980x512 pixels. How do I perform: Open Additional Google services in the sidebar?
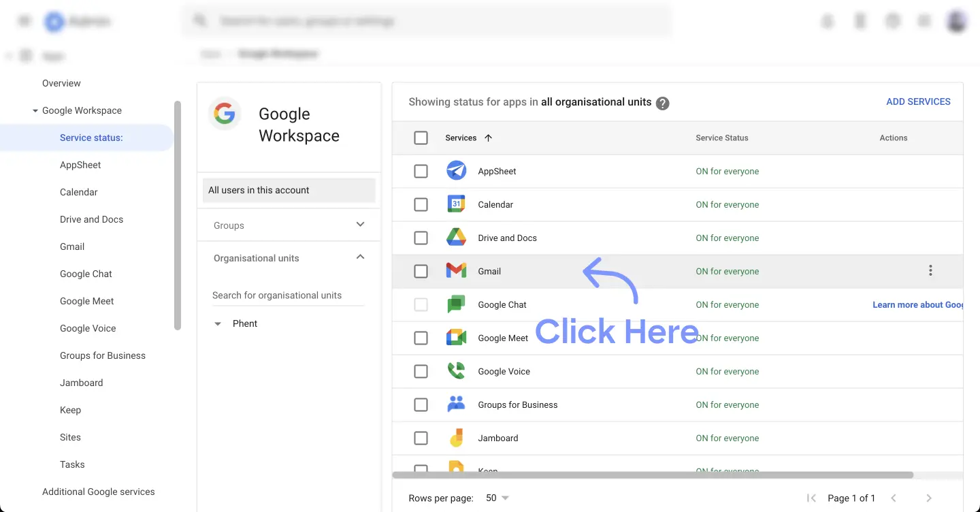99,492
